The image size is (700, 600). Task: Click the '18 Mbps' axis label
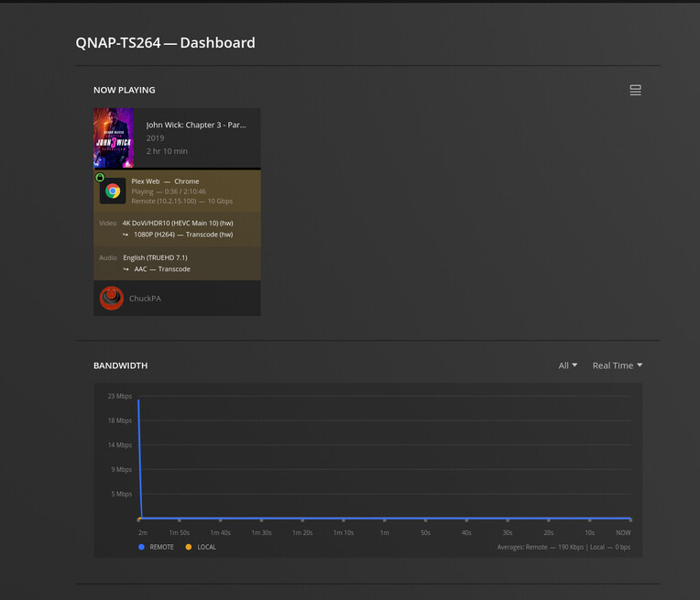tap(120, 420)
